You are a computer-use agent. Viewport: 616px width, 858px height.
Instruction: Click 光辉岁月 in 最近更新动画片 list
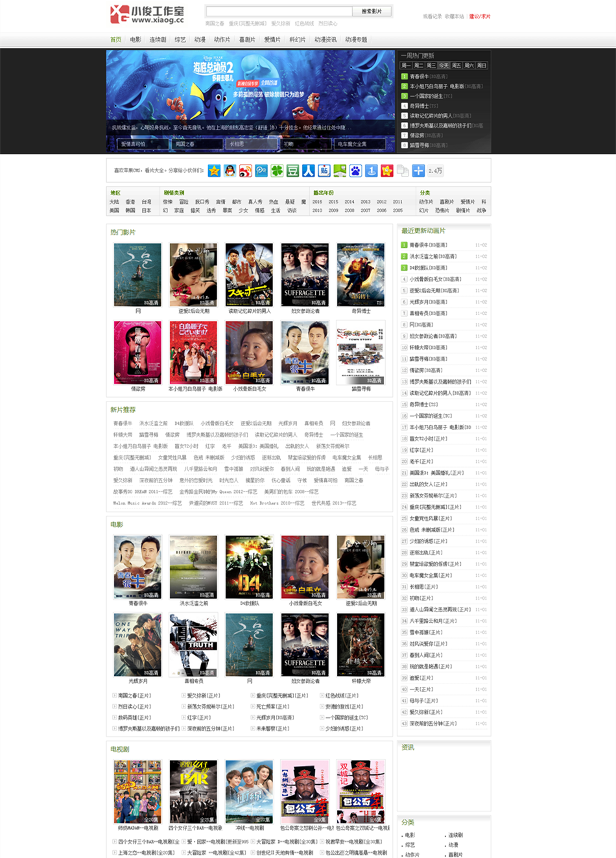428,302
